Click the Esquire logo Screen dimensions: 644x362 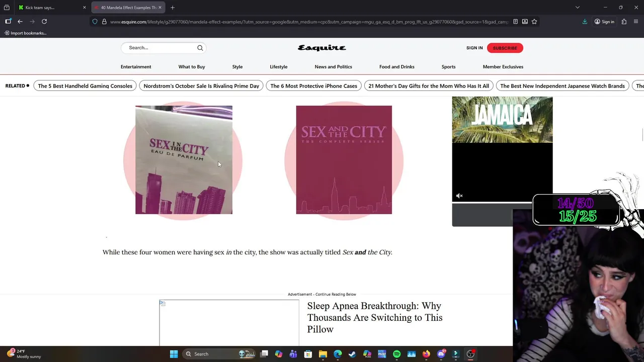[x=322, y=48]
